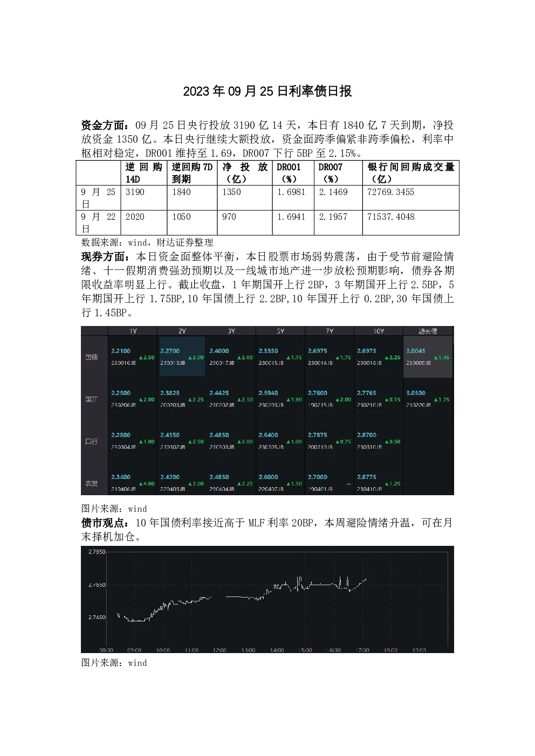Select the 9月25日 table row label

pyautogui.click(x=99, y=198)
